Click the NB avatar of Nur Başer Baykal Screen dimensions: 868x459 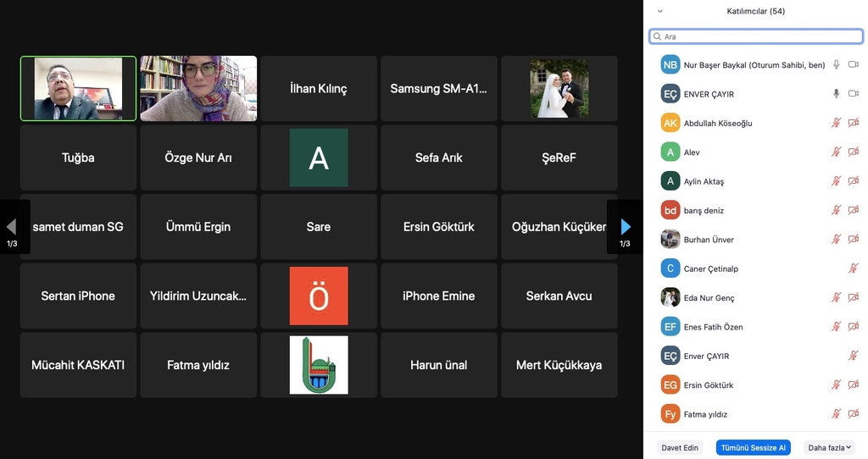point(670,65)
